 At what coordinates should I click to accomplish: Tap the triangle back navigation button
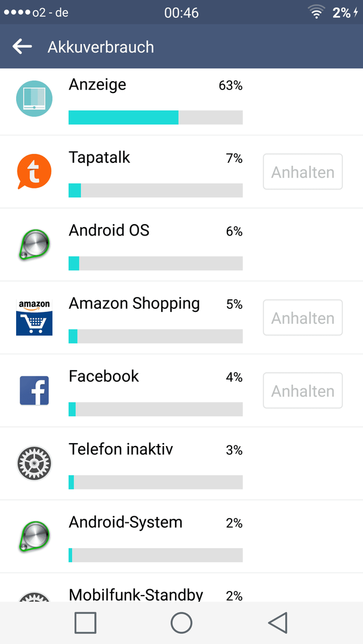(x=278, y=623)
